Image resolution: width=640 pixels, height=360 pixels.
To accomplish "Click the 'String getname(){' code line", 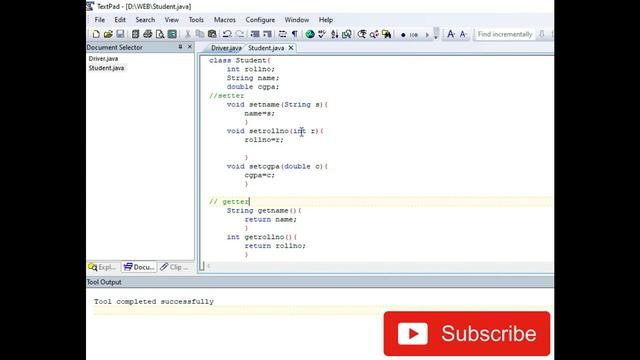I will (264, 211).
